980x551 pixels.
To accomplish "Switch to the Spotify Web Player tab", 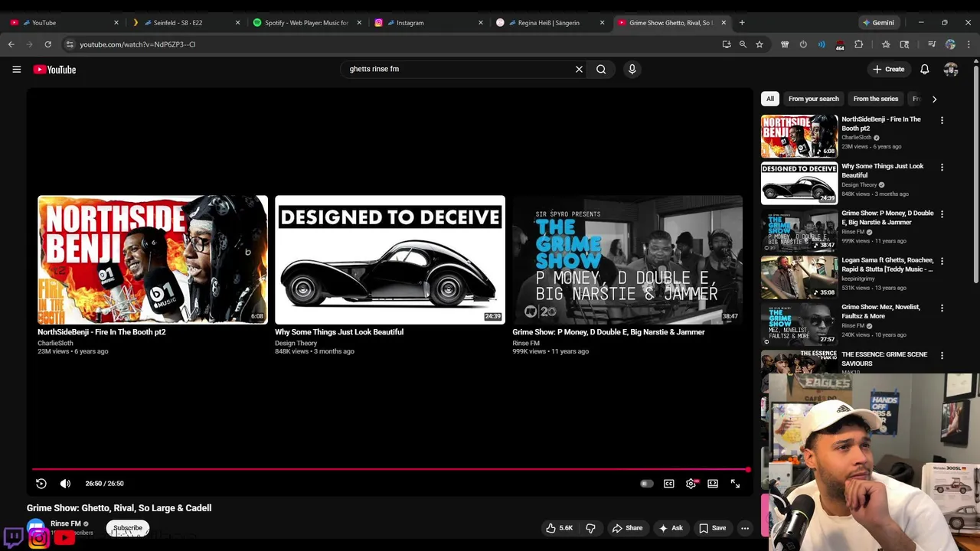I will pyautogui.click(x=306, y=23).
